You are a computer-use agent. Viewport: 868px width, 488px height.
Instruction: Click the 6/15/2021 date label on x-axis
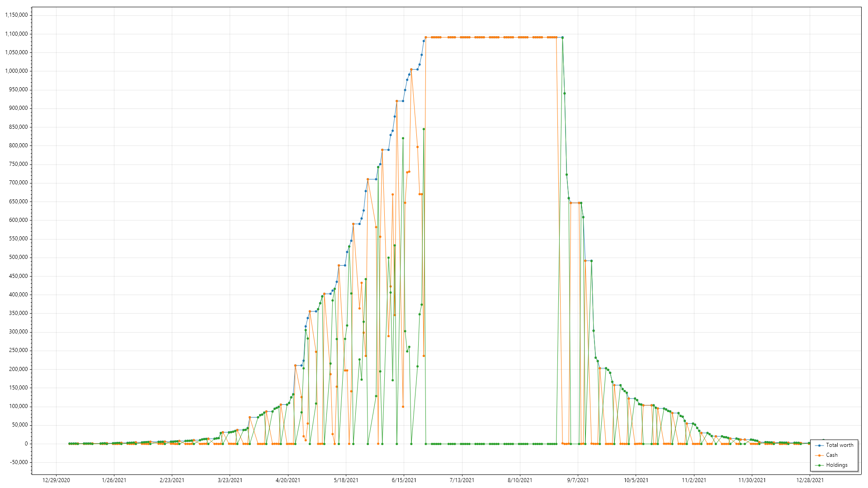click(x=404, y=480)
